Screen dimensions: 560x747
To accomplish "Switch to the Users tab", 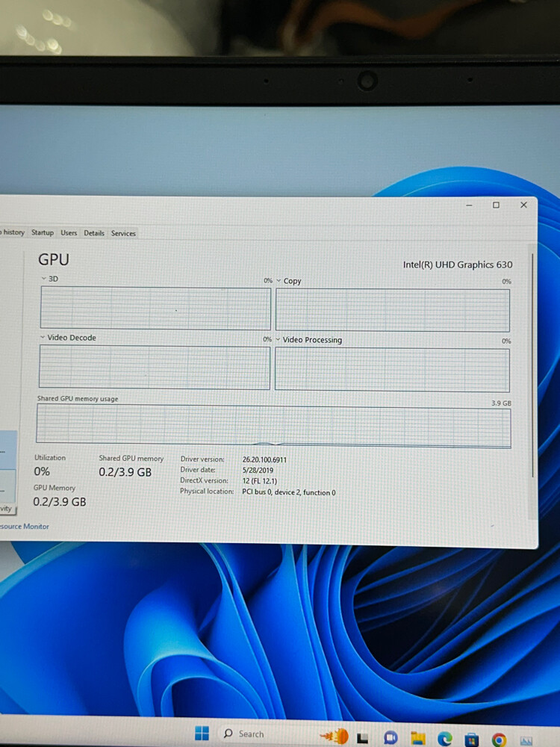I will [x=69, y=233].
